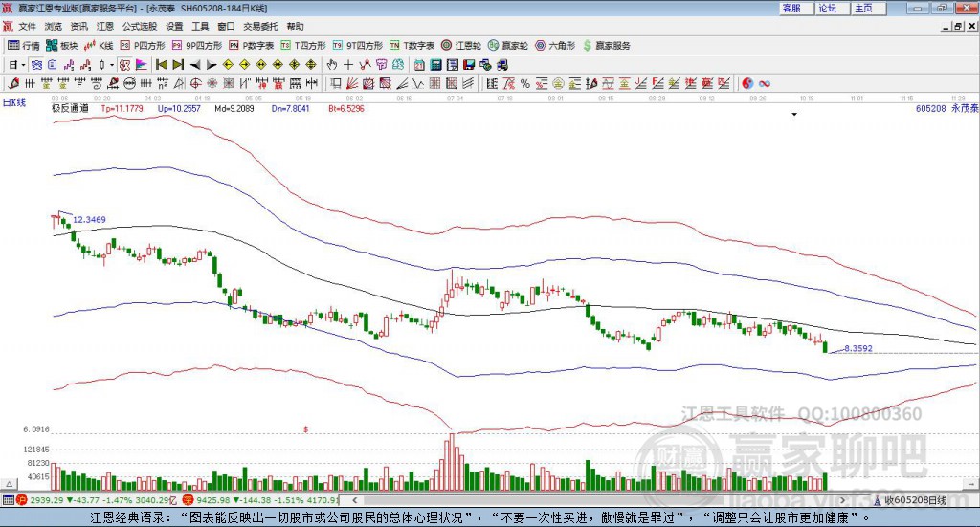Switch to K线 chart view

point(99,46)
